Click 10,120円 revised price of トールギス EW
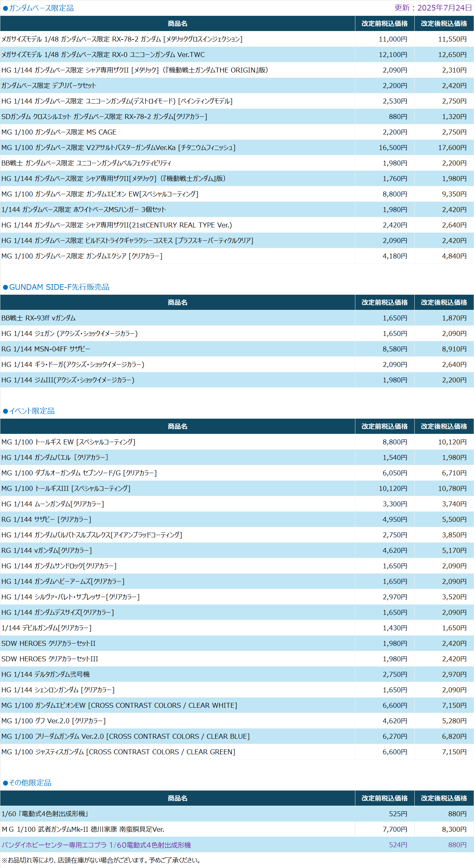 452,442
